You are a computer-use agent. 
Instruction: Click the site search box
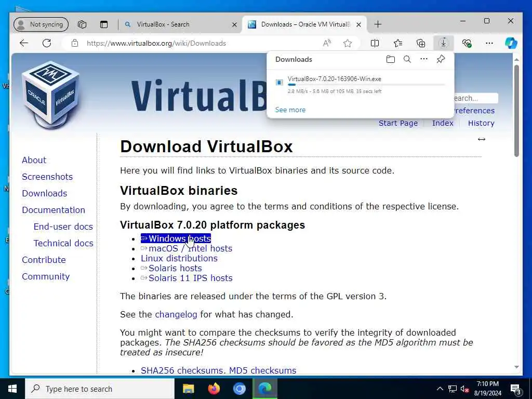475,98
